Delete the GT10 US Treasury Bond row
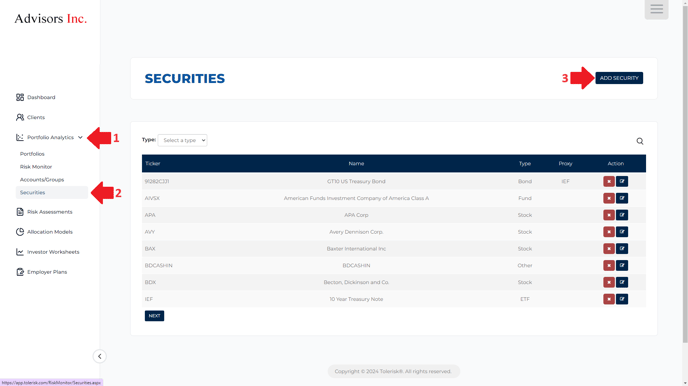688x386 pixels. coord(609,181)
